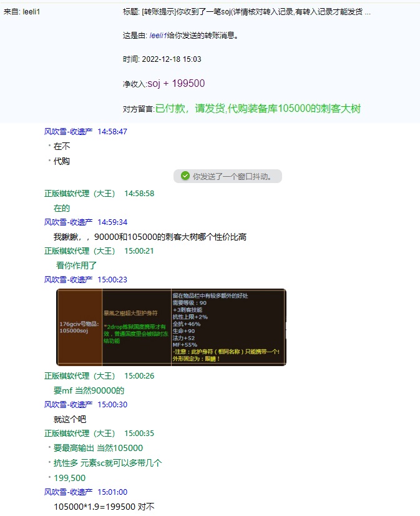Viewport: 420px width, 516px height.
Task: Click the 在的 reply message
Action: pos(62,208)
